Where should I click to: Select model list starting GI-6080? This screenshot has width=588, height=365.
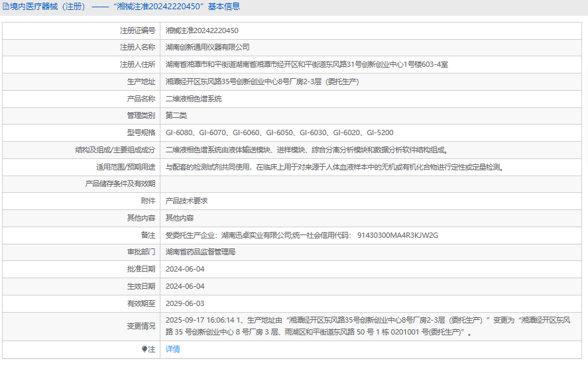coord(279,132)
